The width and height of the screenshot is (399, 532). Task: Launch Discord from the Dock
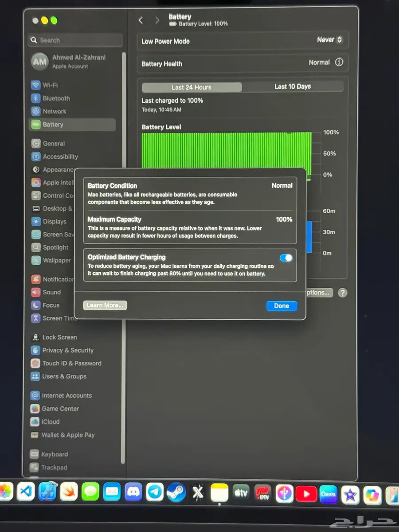tap(133, 492)
